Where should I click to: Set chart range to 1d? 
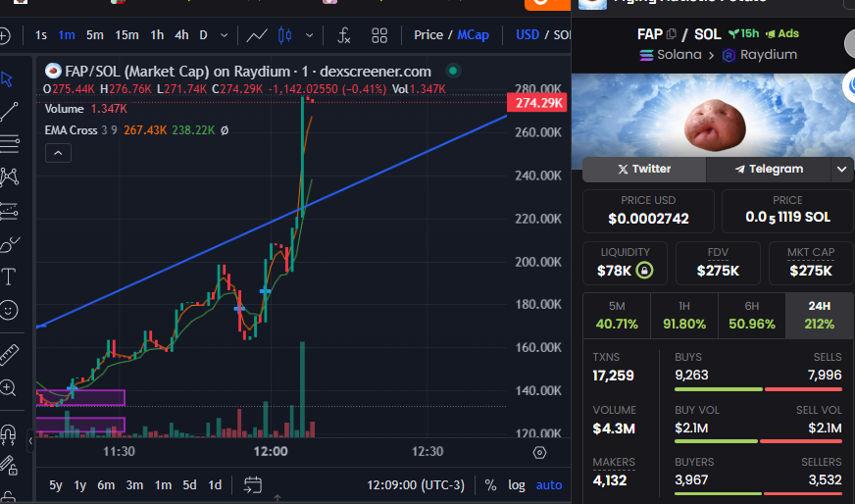[215, 485]
